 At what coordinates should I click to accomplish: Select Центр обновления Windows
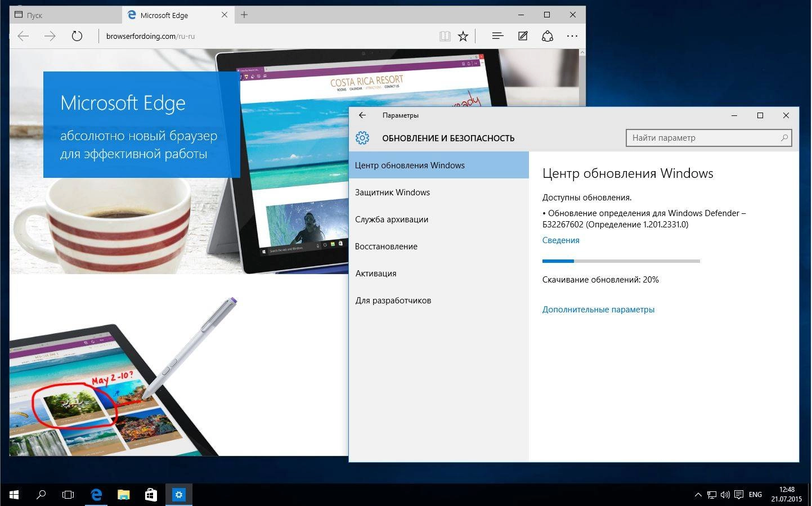tap(439, 165)
